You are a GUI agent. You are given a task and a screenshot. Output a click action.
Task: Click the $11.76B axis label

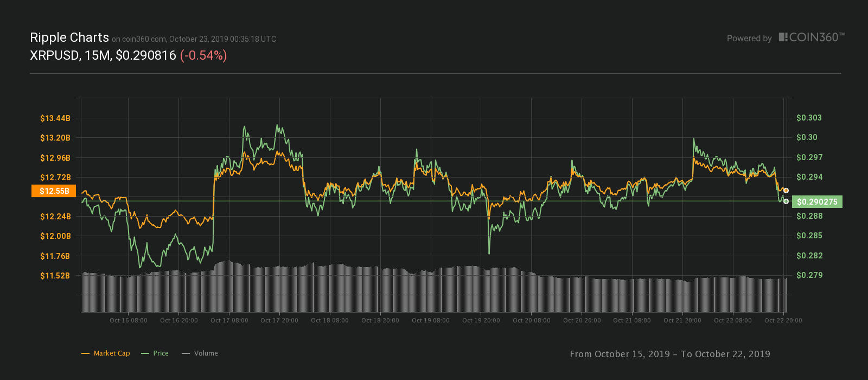tap(55, 256)
